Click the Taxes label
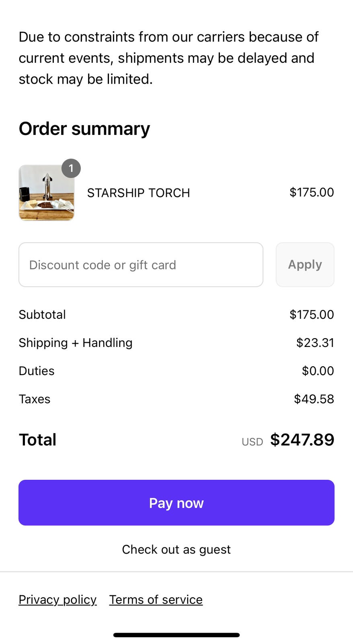The image size is (353, 644). (x=35, y=399)
